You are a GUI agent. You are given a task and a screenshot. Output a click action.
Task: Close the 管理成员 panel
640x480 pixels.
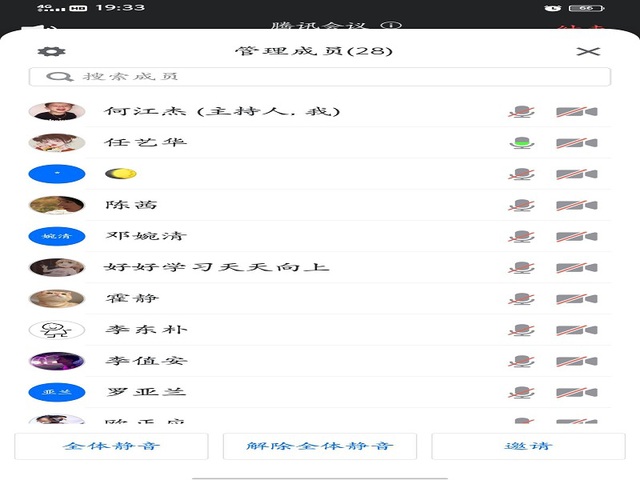click(589, 52)
